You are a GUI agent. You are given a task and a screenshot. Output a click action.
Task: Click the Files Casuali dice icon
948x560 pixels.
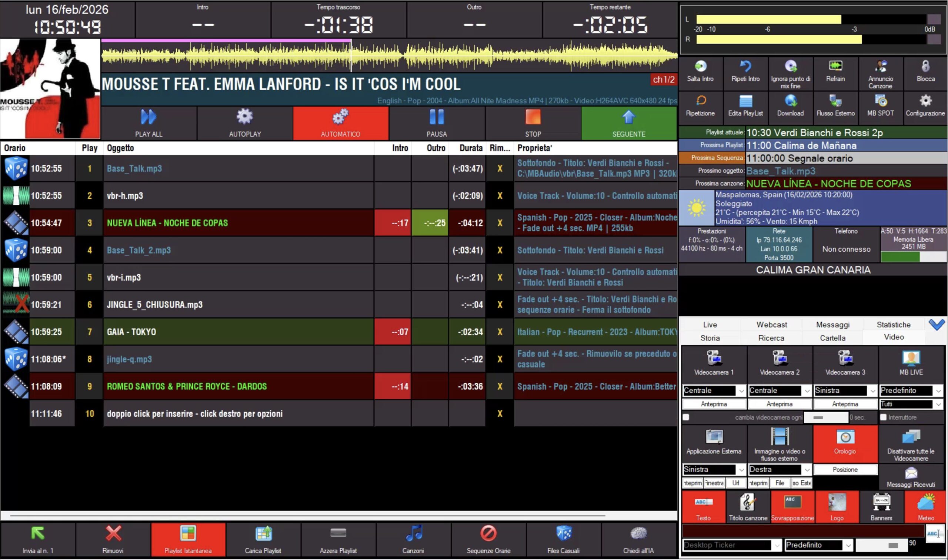pos(563,534)
